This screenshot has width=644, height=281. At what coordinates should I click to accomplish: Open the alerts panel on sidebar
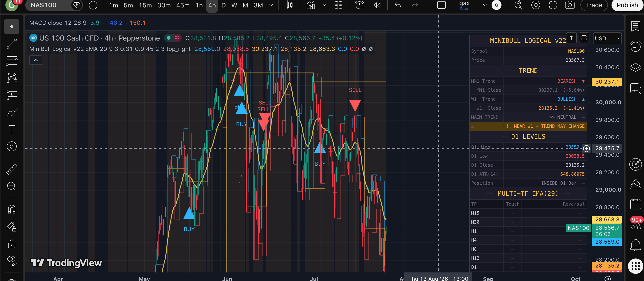635,46
